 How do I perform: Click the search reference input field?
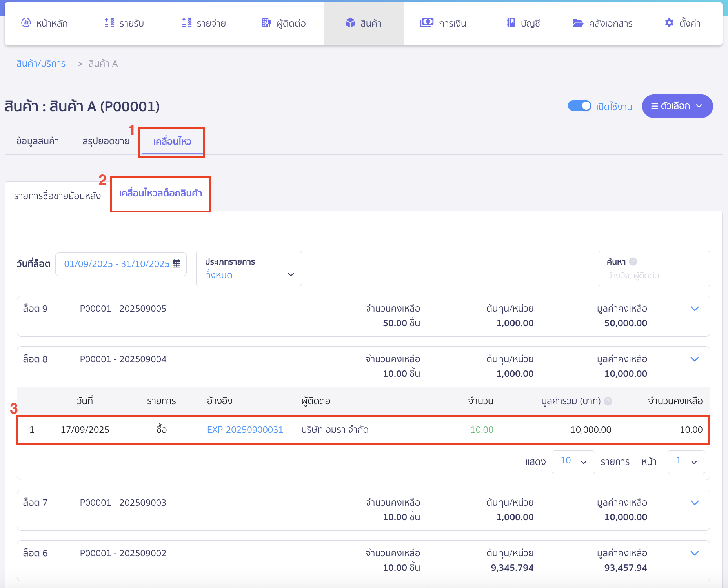tap(654, 276)
